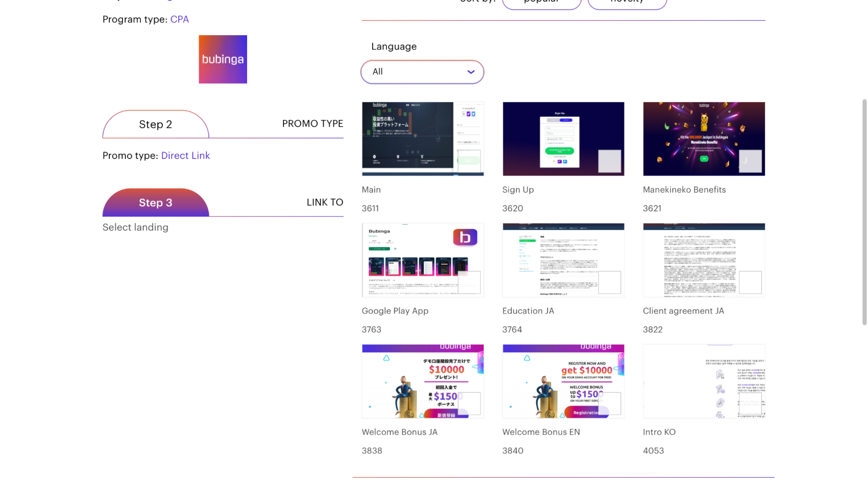Click the LINK TO label

pos(325,202)
